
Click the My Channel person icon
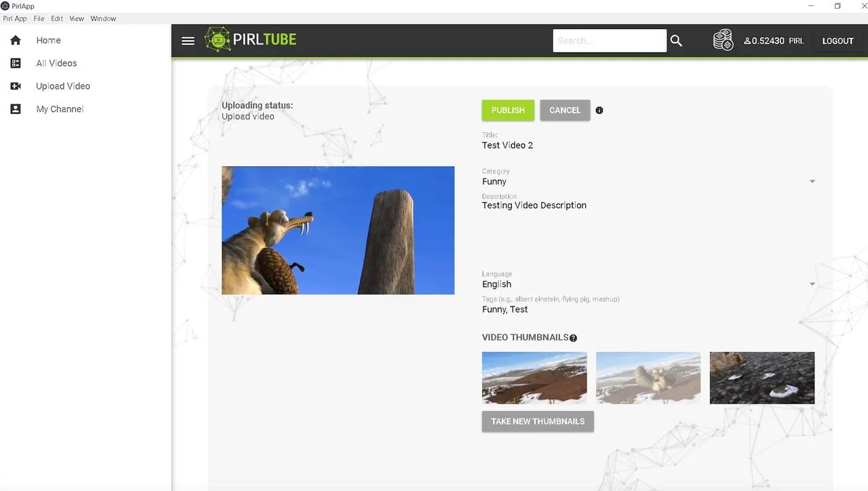(x=16, y=109)
